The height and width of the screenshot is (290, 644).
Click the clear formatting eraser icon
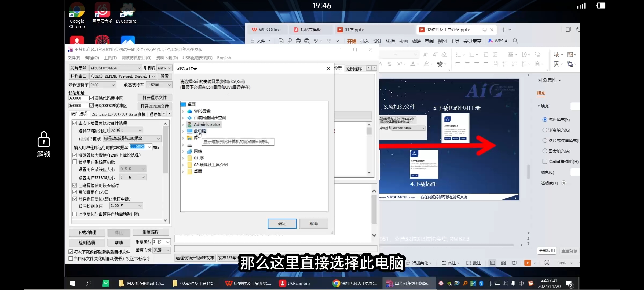point(444,55)
